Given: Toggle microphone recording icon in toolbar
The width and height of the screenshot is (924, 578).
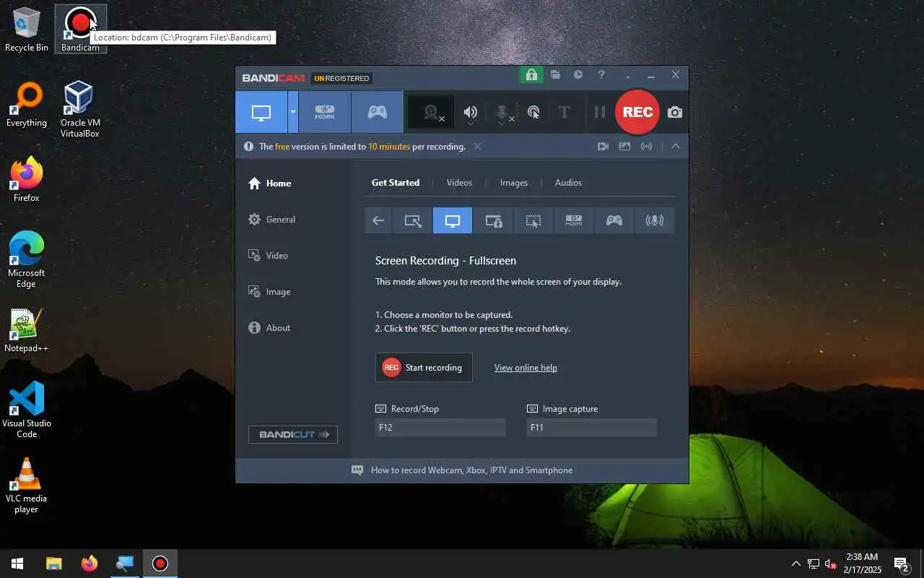Looking at the screenshot, I should [x=502, y=113].
